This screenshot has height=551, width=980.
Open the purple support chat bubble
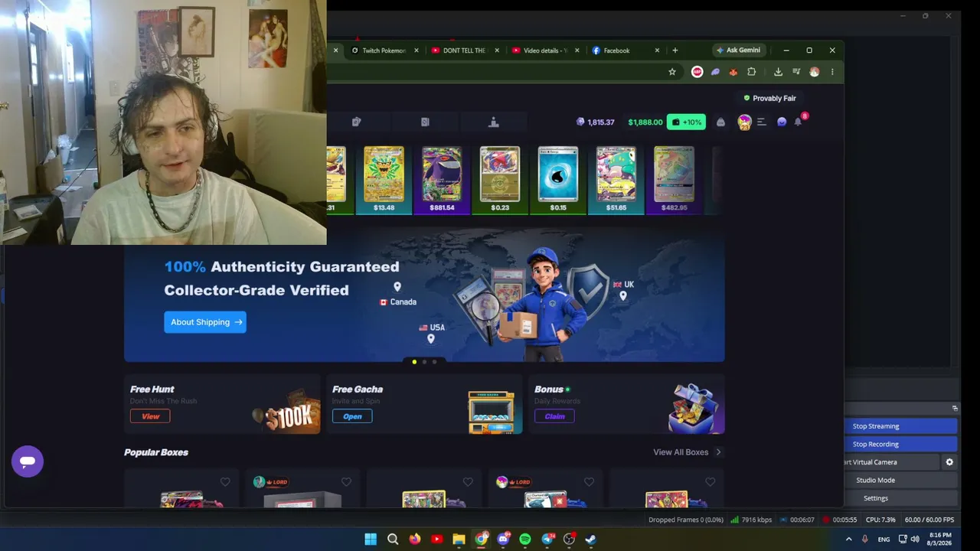(28, 461)
